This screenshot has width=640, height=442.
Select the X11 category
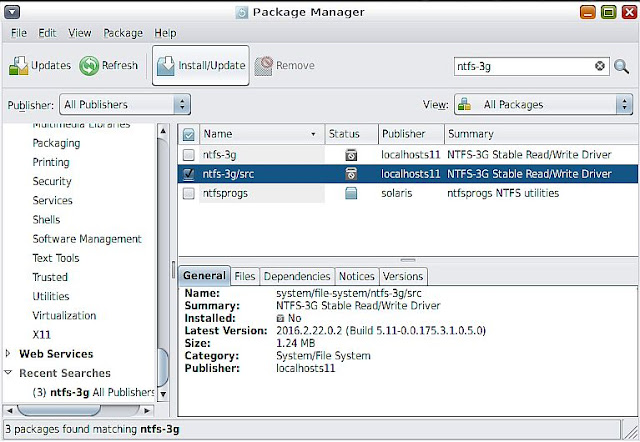42,335
